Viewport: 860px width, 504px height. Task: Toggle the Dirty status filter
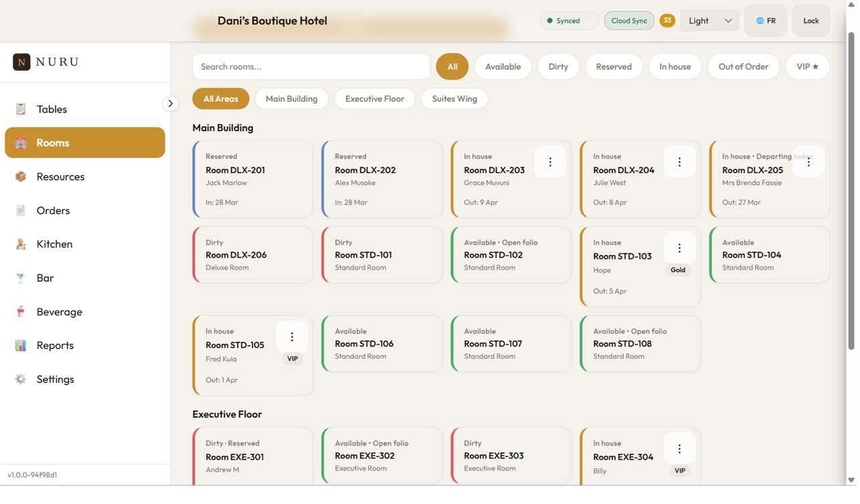pos(558,67)
